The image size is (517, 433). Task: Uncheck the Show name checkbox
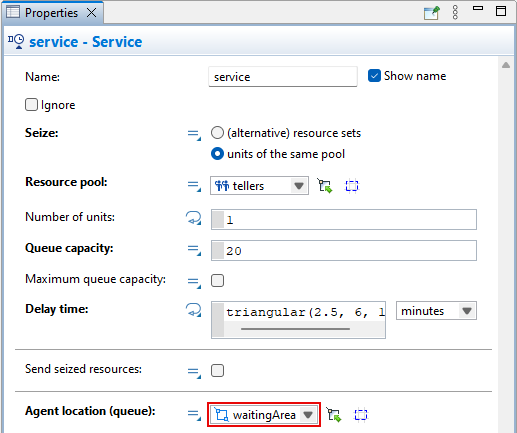(x=374, y=76)
